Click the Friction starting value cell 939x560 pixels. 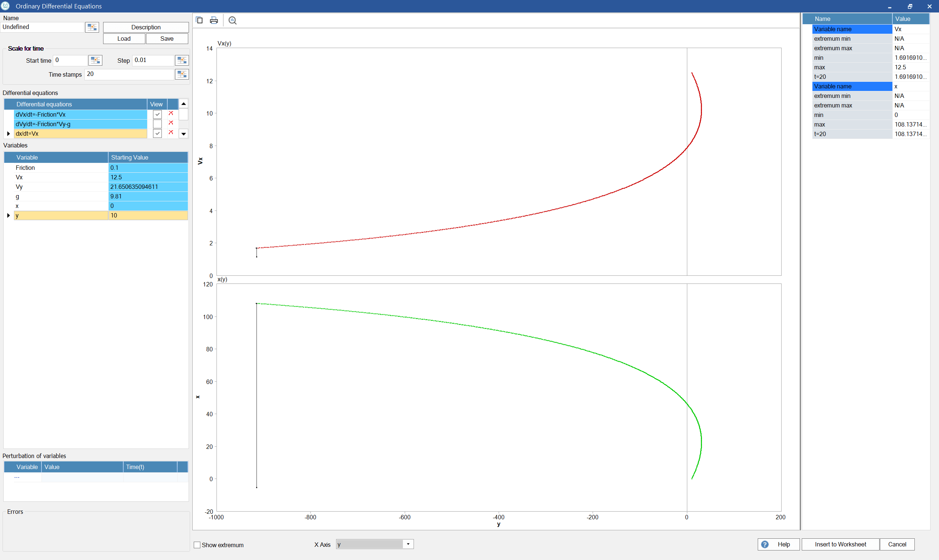click(148, 168)
